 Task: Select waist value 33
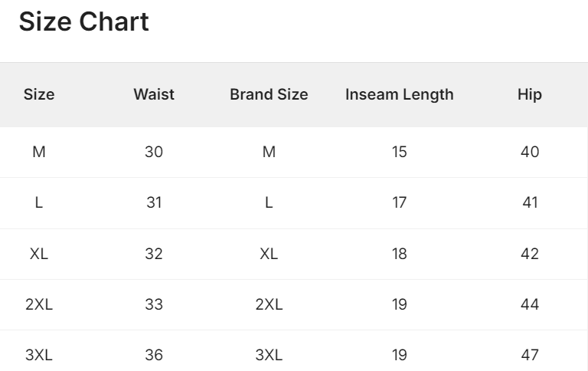pos(154,304)
